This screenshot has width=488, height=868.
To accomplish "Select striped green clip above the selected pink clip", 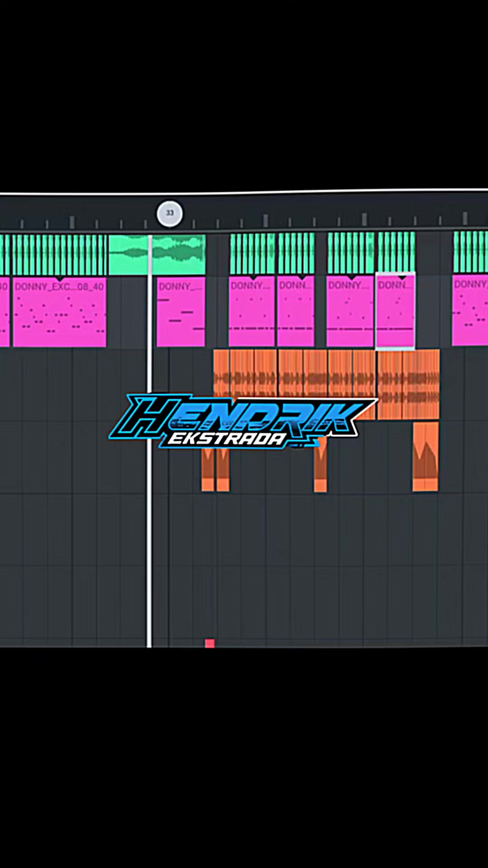I will (396, 252).
